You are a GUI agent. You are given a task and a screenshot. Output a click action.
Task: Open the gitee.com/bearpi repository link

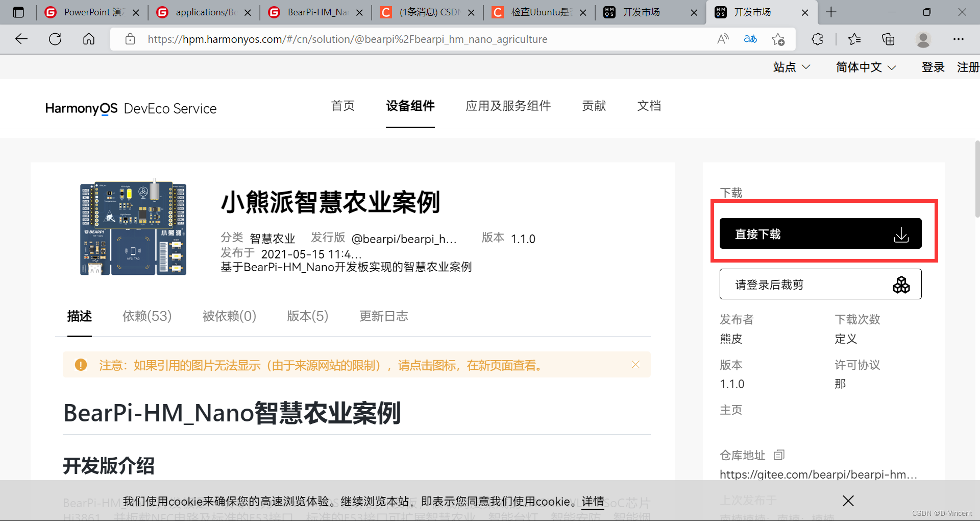[819, 475]
